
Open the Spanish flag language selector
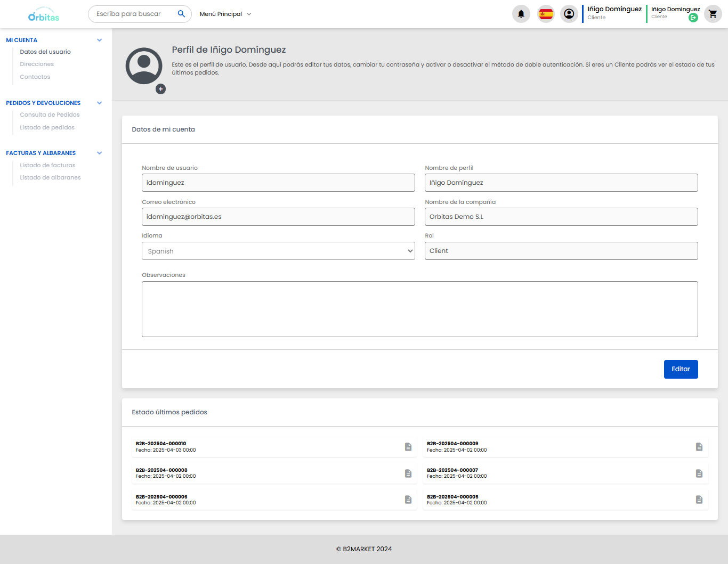pos(546,14)
